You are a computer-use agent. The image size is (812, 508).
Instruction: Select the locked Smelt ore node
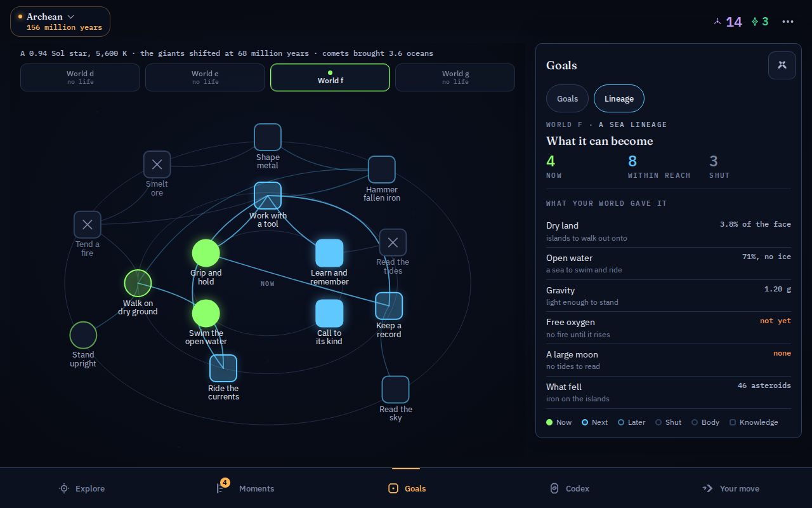(x=157, y=164)
